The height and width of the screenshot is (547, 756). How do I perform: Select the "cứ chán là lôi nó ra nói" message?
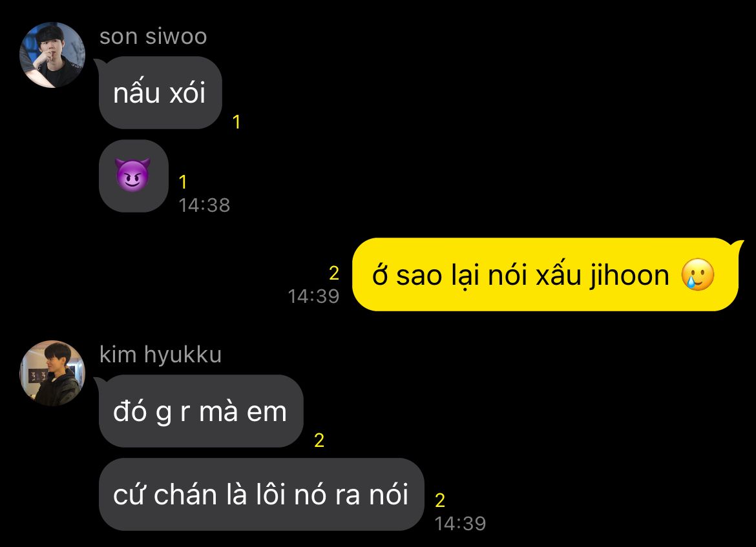coord(261,495)
